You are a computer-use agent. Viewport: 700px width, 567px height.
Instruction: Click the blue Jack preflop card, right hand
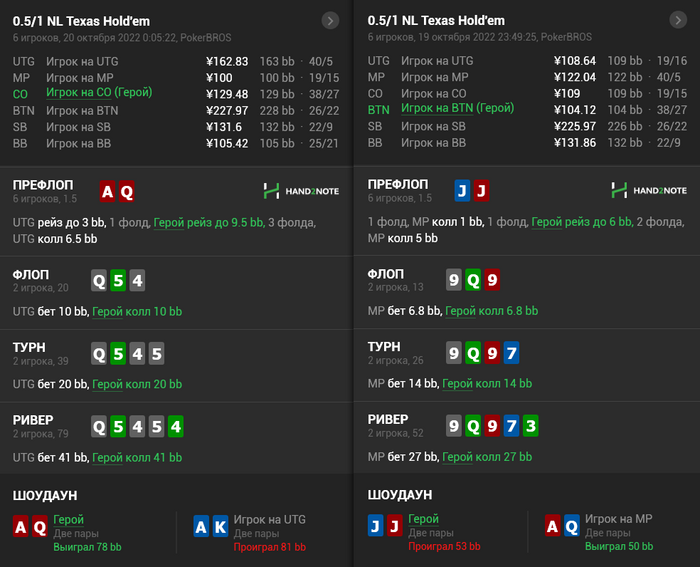pos(462,191)
